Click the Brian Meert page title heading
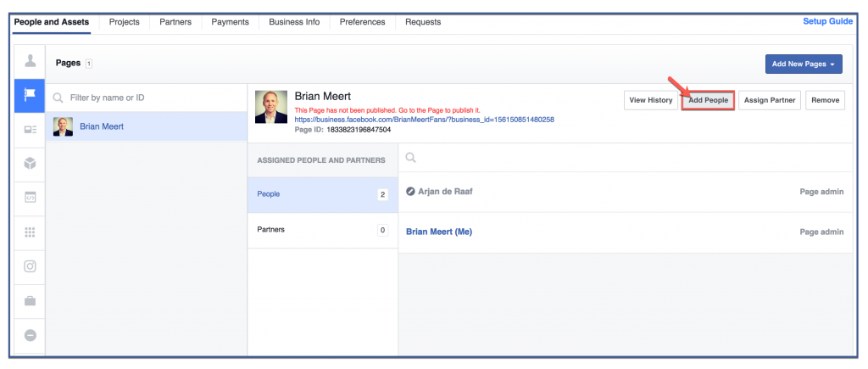Screen dimensions: 868x369 coord(323,97)
